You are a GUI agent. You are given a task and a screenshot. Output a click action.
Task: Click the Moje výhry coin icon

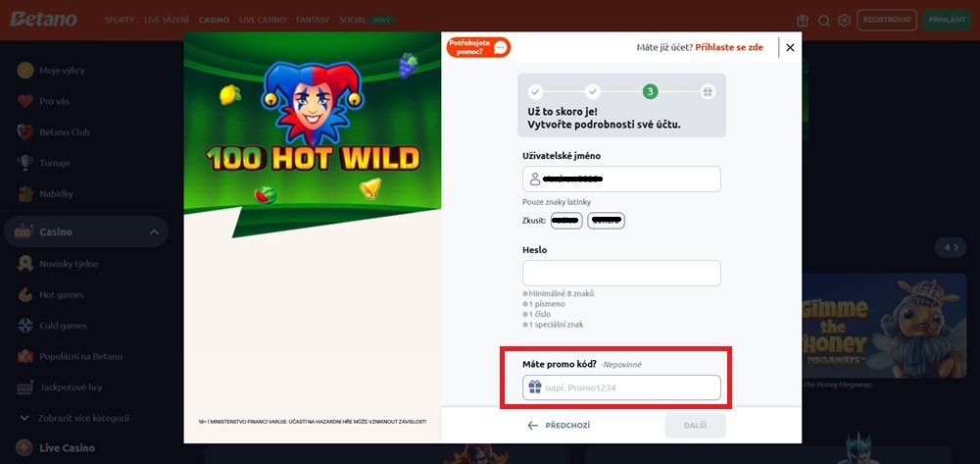coord(25,70)
